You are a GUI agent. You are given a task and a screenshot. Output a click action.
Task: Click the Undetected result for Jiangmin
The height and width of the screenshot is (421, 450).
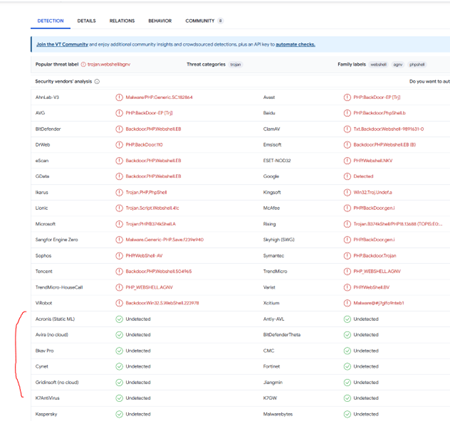(x=366, y=382)
